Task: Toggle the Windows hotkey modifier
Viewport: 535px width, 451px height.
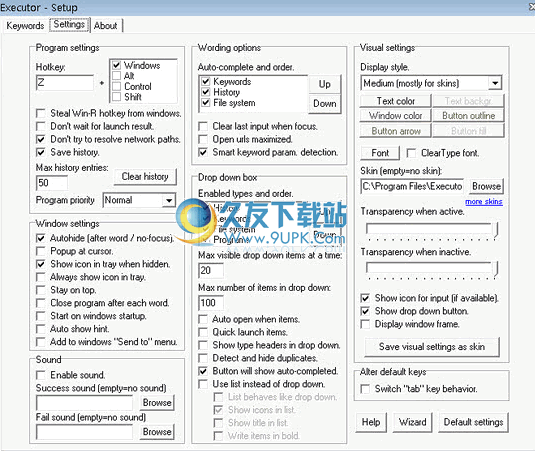Action: pos(116,65)
